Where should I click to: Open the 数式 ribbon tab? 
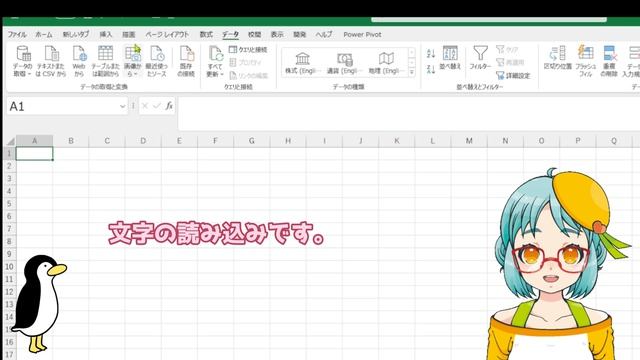click(x=206, y=35)
